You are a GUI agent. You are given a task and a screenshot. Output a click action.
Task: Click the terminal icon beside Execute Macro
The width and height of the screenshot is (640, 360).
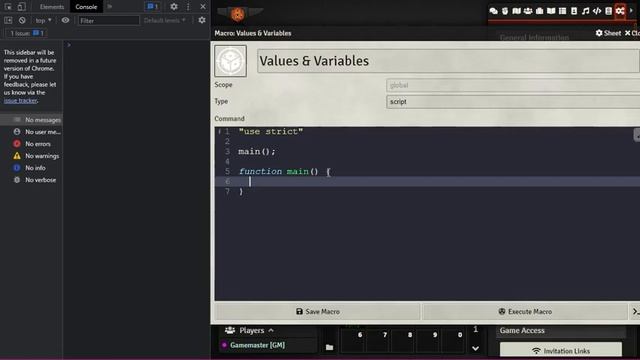click(x=636, y=311)
